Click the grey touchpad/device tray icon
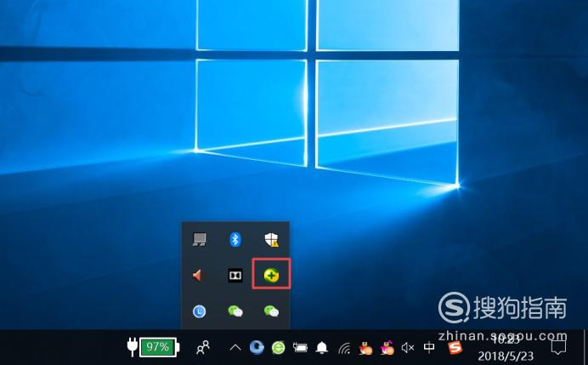588x365 pixels. pos(199,239)
